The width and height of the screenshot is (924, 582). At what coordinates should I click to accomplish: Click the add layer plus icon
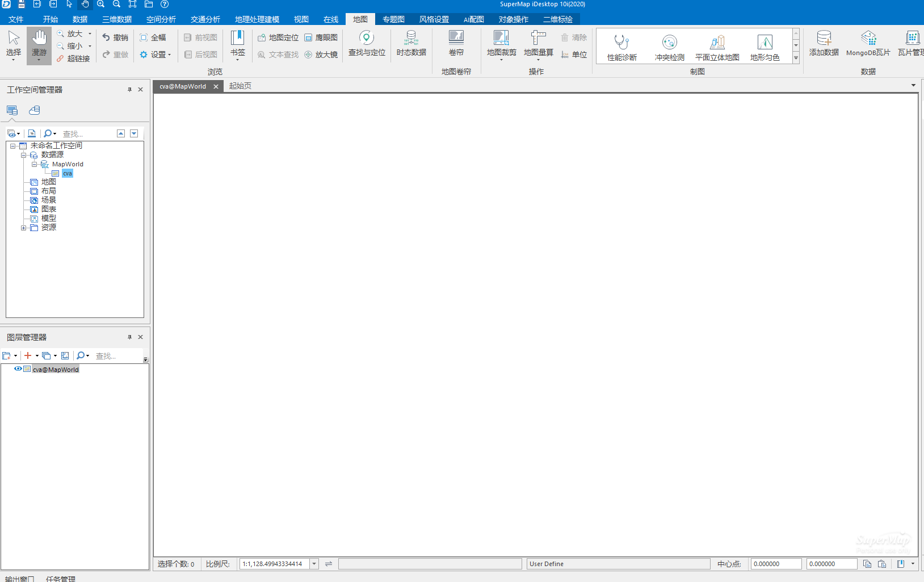point(28,355)
